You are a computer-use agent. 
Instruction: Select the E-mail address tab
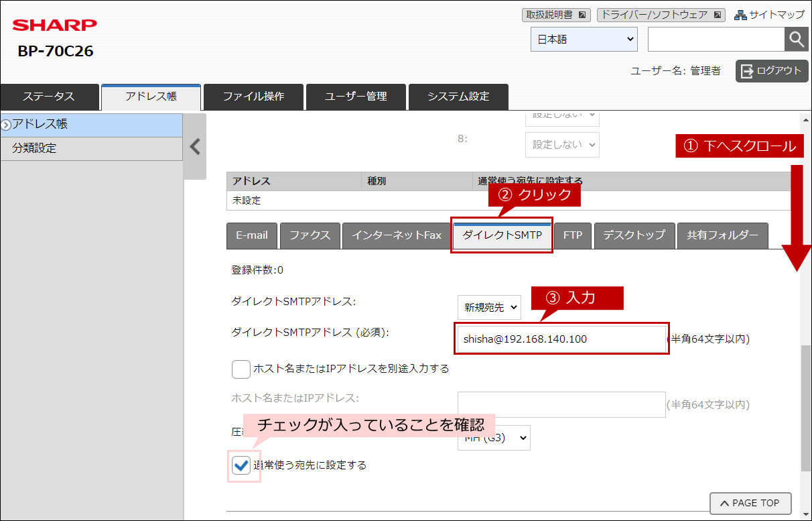252,235
